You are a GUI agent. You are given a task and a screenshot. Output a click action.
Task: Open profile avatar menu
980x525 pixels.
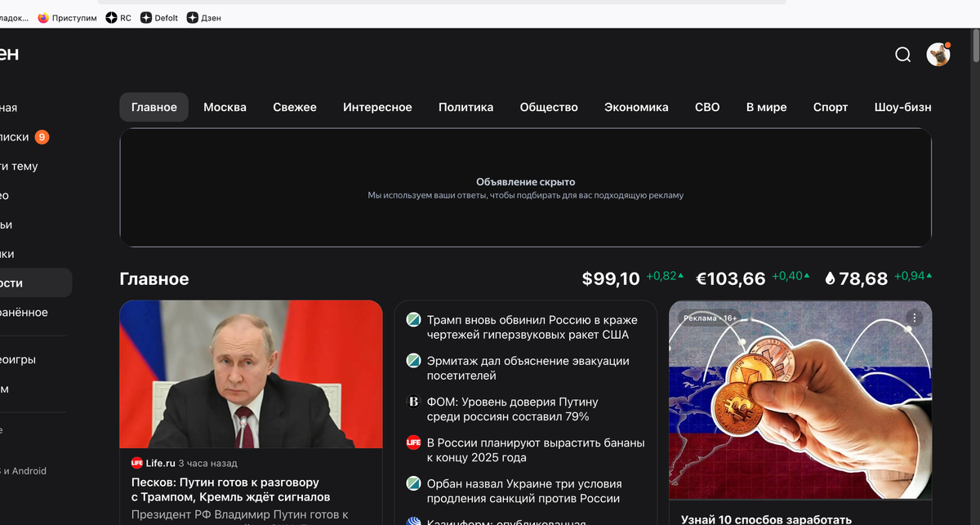click(x=938, y=54)
